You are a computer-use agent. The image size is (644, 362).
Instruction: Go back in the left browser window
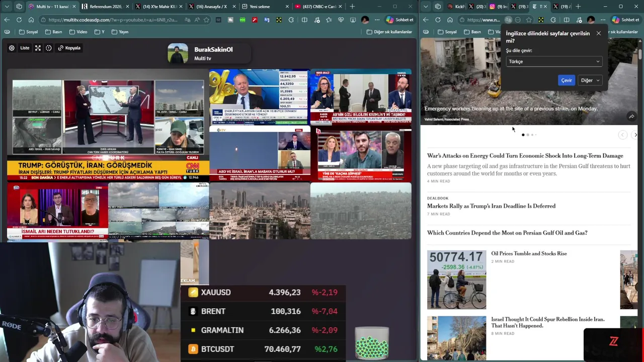(x=7, y=20)
